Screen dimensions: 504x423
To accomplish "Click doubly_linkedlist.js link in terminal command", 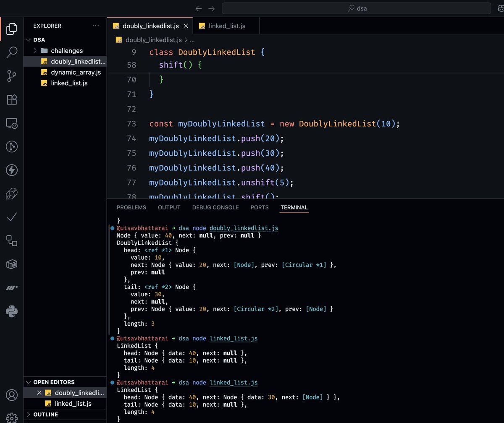I will [244, 228].
